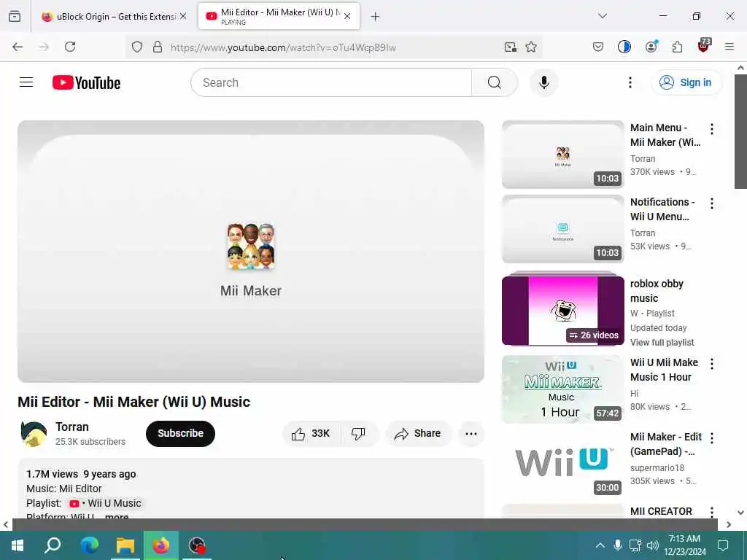Screen dimensions: 747x560
Task: Open volume control in system tray
Action: point(653,545)
